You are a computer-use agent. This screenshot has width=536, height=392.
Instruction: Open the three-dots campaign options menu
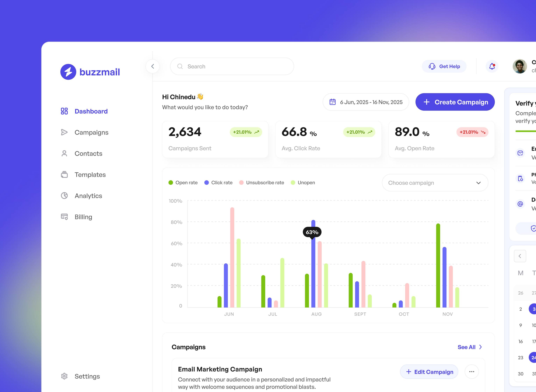(471, 372)
